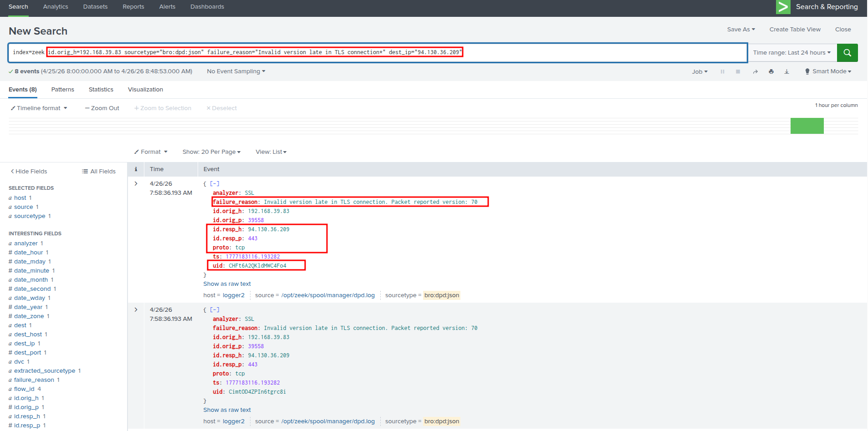Switch to the Statistics tab
Viewport: 868px width, 431px height.
(x=101, y=90)
